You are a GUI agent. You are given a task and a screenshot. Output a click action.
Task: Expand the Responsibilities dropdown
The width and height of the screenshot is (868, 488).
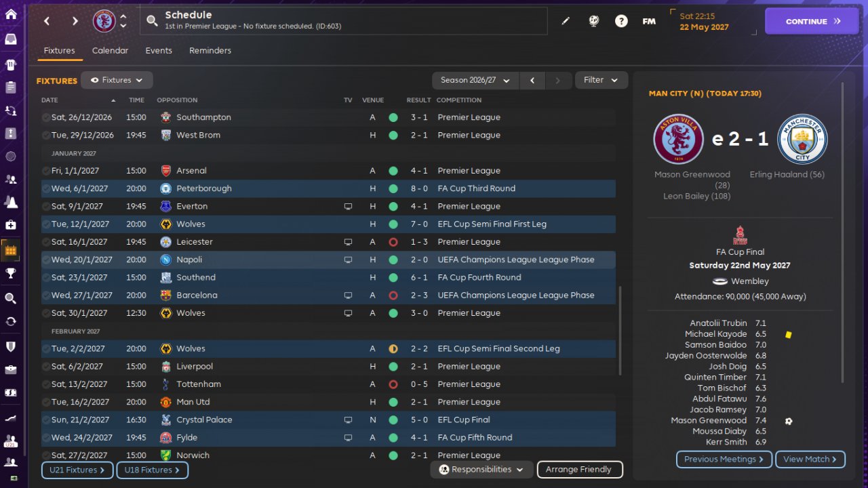coord(481,469)
